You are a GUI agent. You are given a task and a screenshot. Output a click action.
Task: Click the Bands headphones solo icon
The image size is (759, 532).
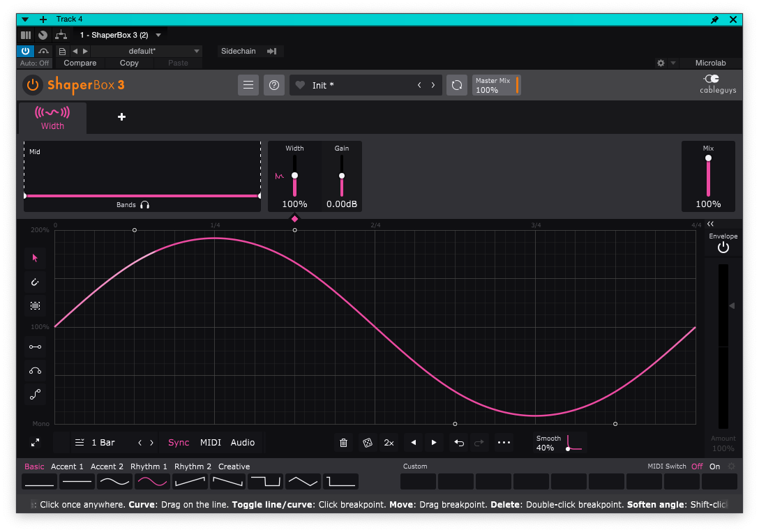pyautogui.click(x=144, y=205)
